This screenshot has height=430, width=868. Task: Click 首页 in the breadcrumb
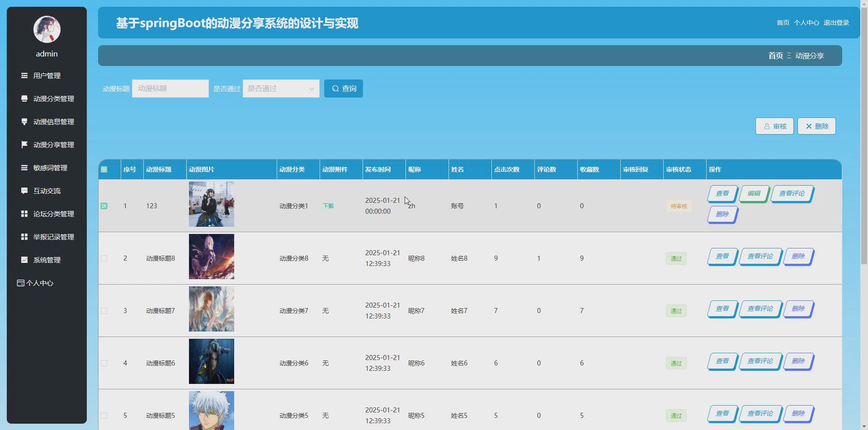point(776,56)
